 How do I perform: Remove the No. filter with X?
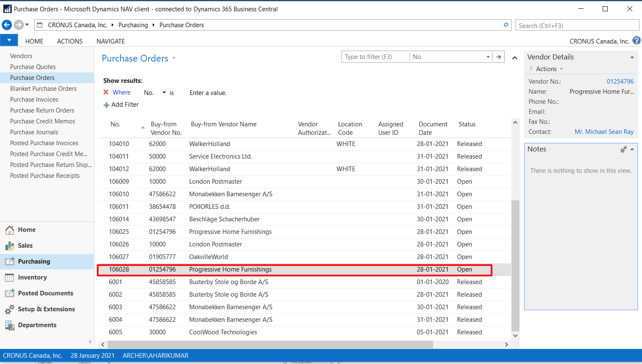(106, 92)
